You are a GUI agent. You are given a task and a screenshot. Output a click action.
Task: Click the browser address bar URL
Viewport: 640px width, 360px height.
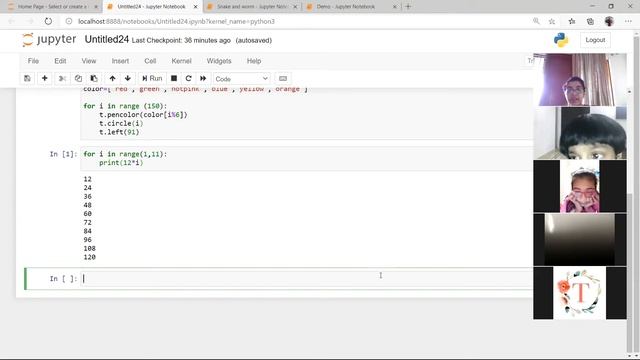(176, 21)
